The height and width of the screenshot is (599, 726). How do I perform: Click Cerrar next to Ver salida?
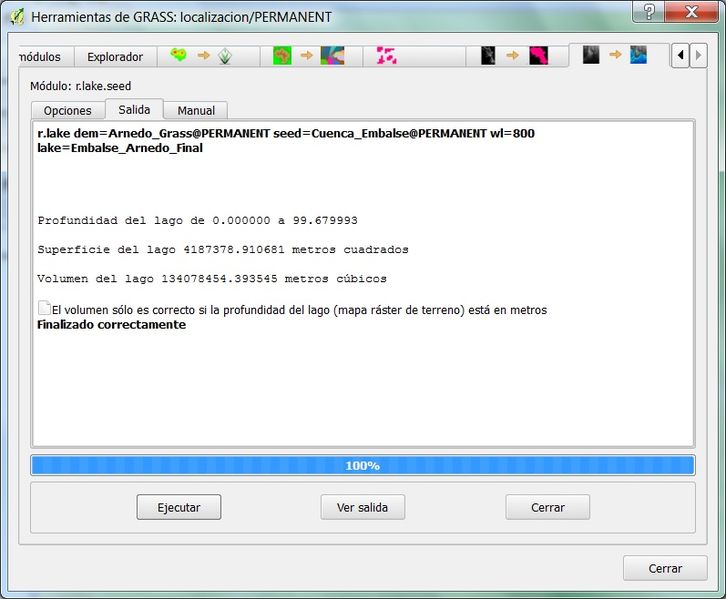(x=547, y=507)
